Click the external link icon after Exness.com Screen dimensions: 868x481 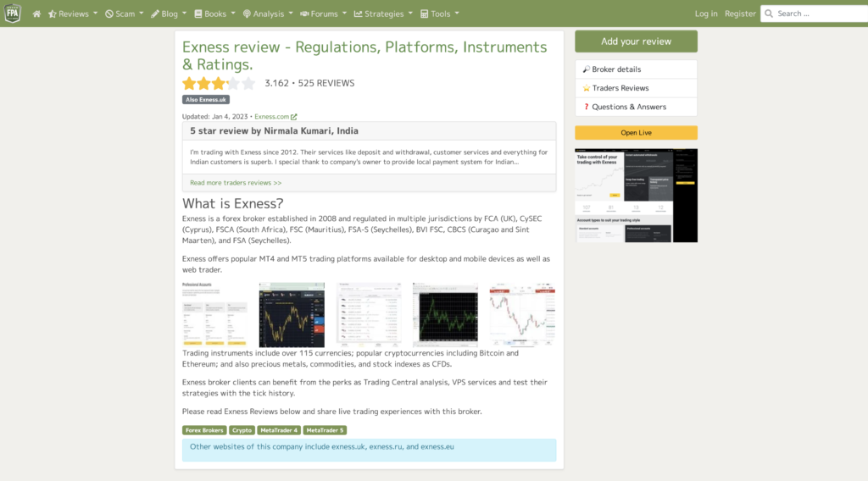294,117
